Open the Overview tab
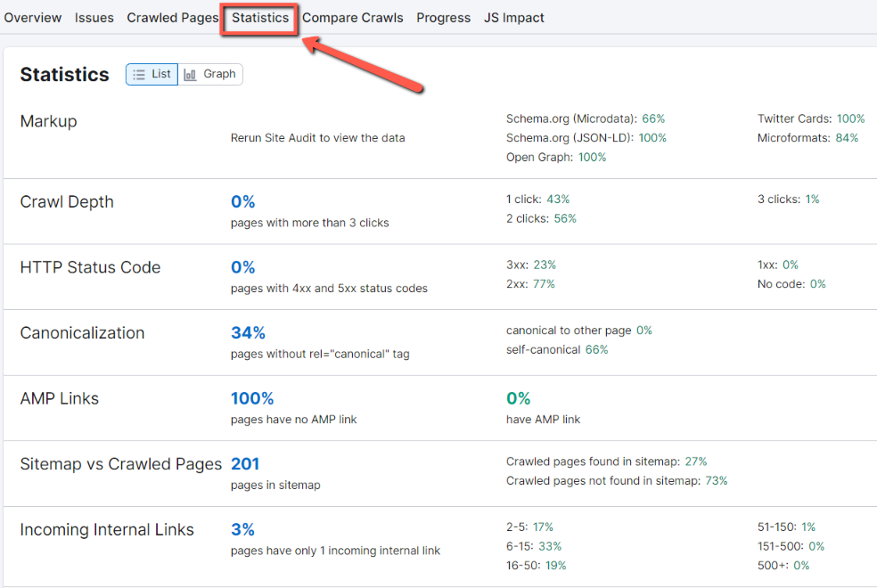This screenshot has height=588, width=877. (x=33, y=17)
